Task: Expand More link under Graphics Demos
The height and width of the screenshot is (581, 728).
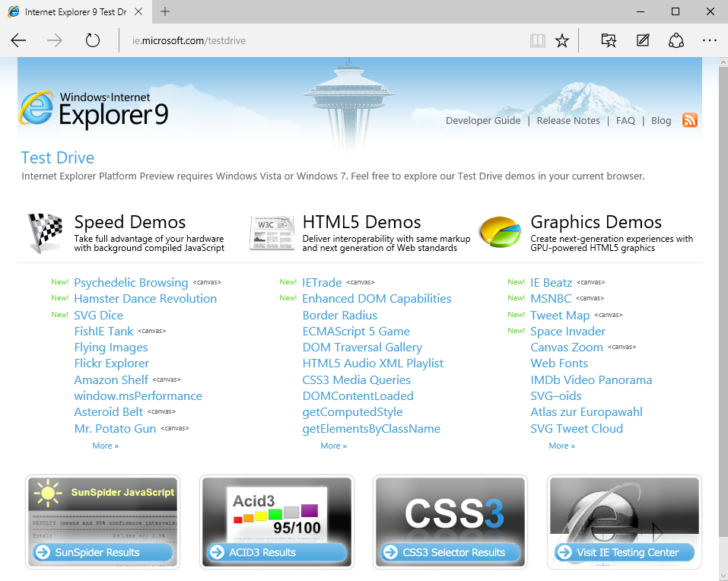Action: 561,446
